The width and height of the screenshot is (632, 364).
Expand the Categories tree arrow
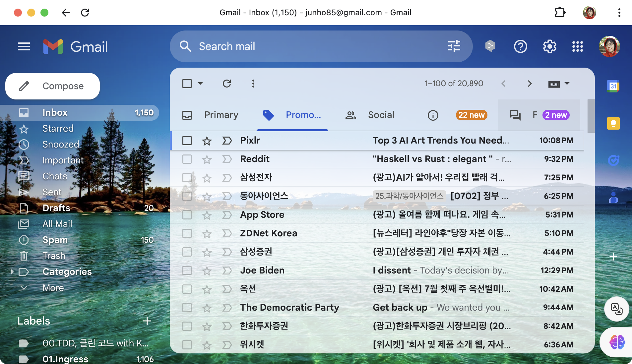(12, 272)
